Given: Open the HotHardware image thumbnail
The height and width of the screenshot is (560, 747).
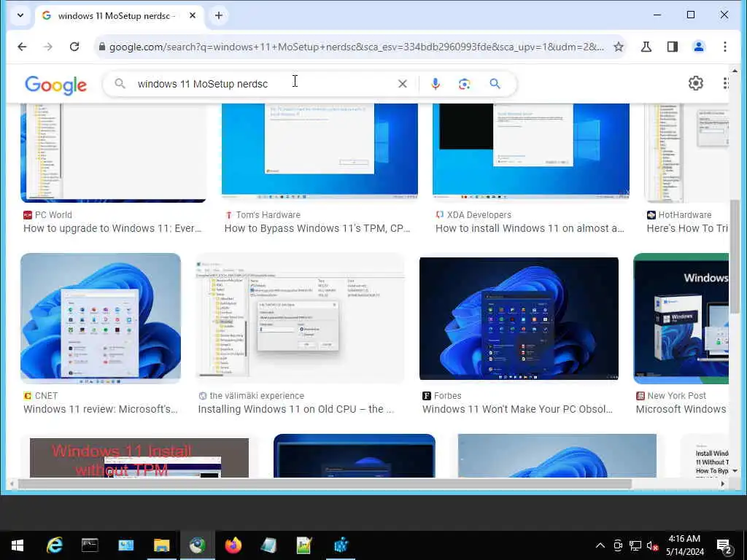Looking at the screenshot, I should [x=686, y=153].
